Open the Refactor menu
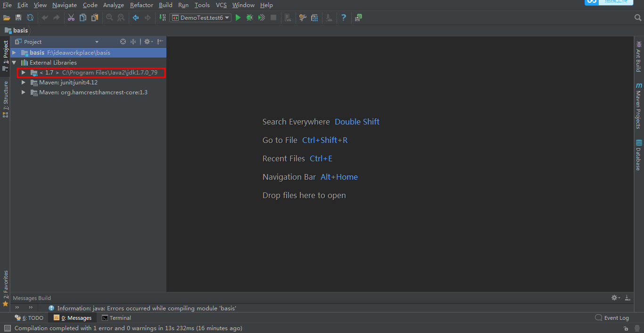This screenshot has width=644, height=333. tap(141, 5)
